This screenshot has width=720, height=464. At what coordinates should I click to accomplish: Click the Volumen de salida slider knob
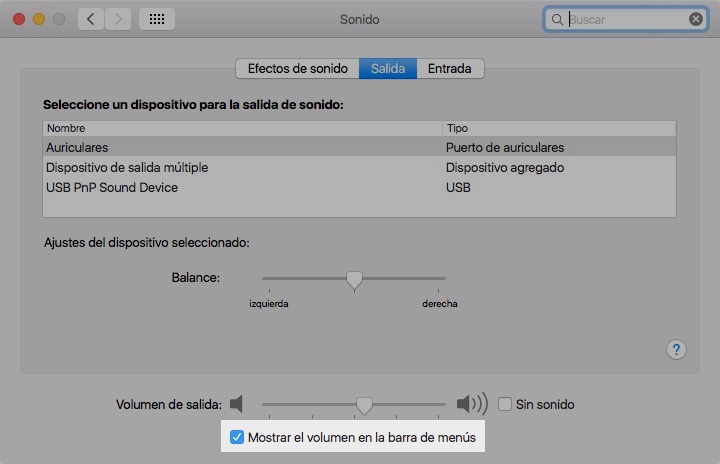(x=364, y=405)
